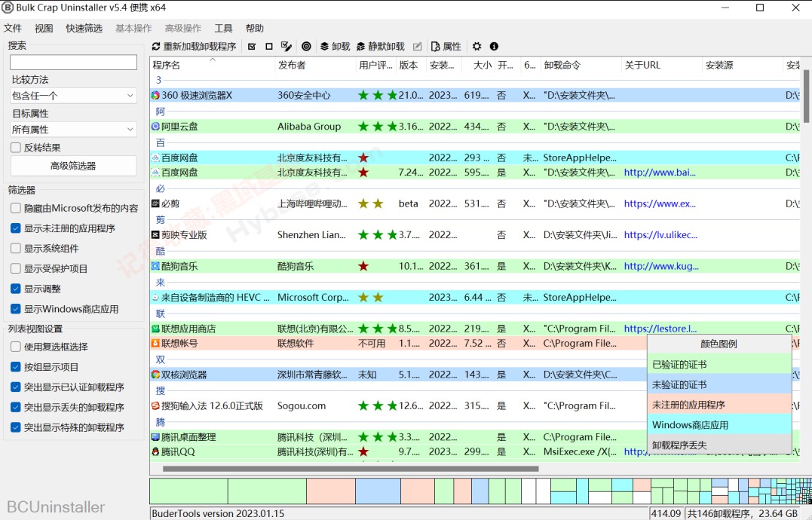Screen dimensions: 812x520
Task: Open the 工具 menu
Action: 223,29
